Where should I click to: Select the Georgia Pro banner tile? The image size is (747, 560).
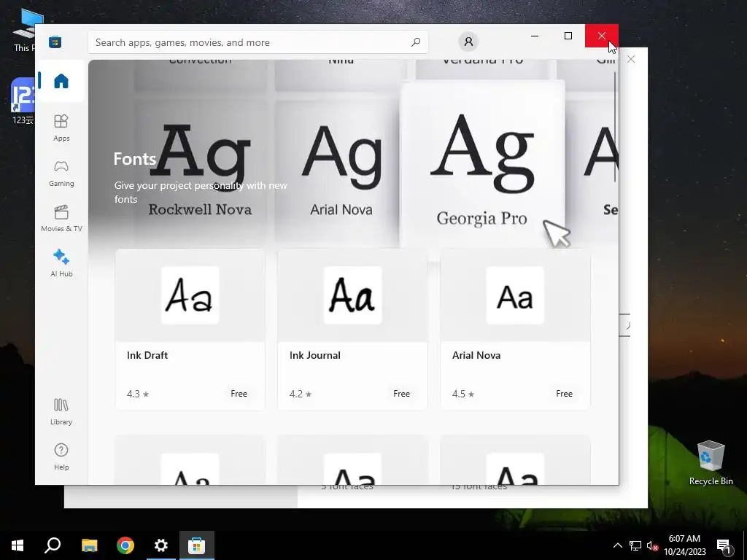482,164
